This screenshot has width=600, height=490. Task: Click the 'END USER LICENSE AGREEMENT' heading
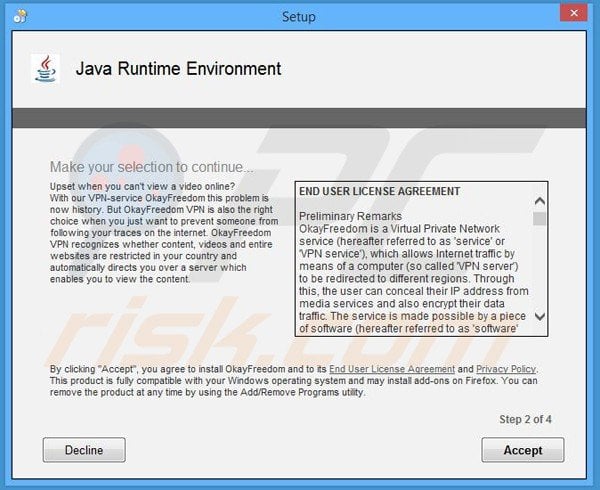[x=380, y=191]
